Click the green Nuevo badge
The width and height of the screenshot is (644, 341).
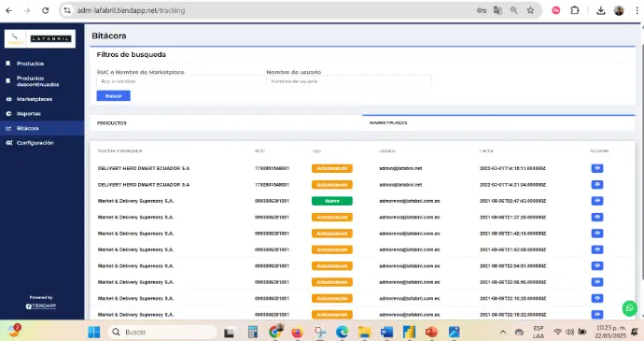(332, 201)
